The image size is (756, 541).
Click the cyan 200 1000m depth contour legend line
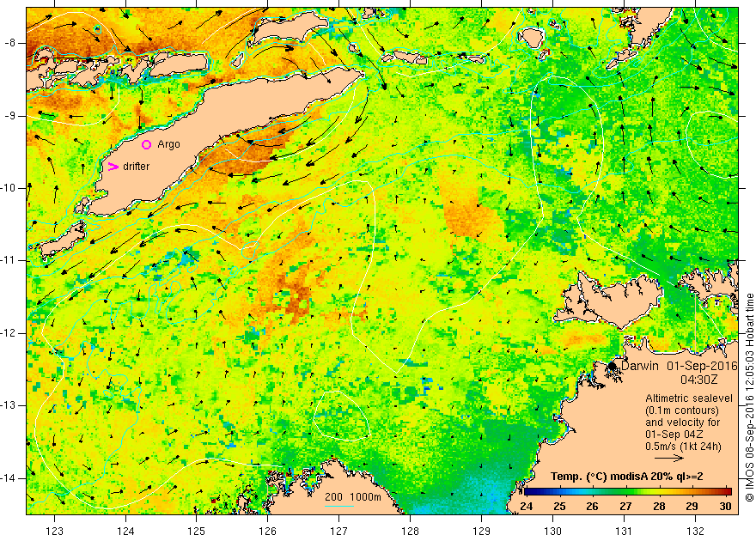(x=339, y=506)
